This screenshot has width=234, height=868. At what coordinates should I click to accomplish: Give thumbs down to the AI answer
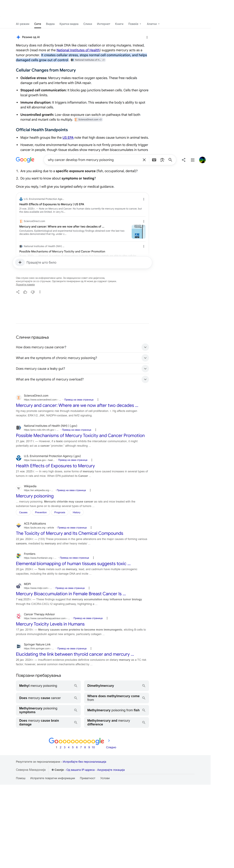click(x=33, y=292)
